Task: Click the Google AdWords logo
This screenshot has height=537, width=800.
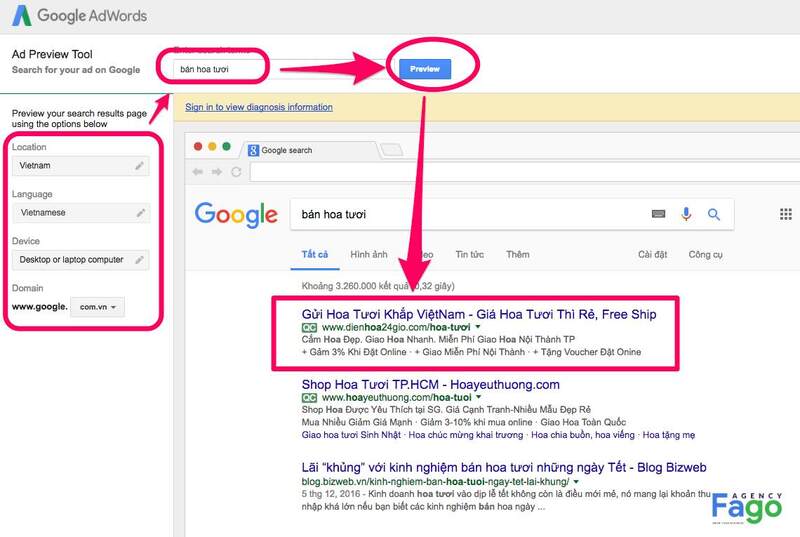Action: click(79, 16)
